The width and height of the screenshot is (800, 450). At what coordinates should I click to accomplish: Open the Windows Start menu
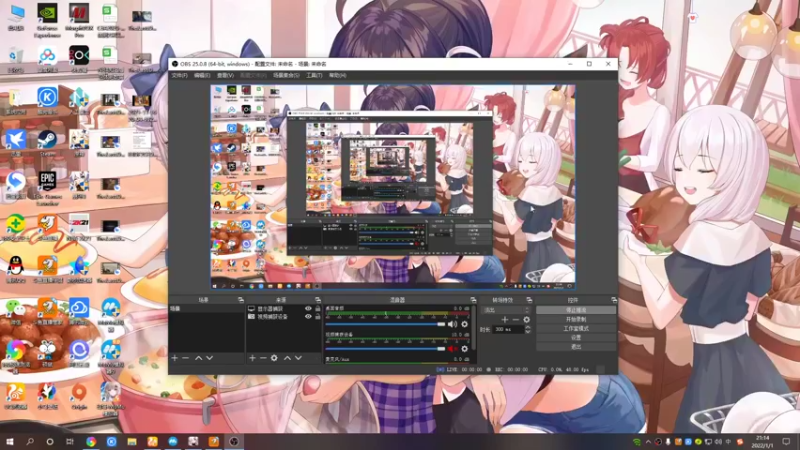click(10, 442)
